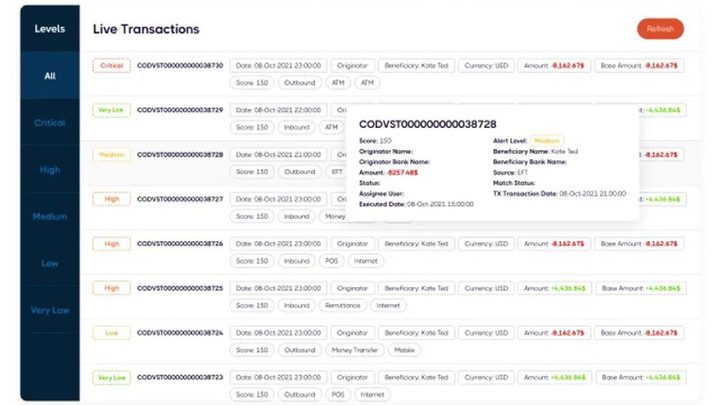Click the Date chip on row 38729

278,110
